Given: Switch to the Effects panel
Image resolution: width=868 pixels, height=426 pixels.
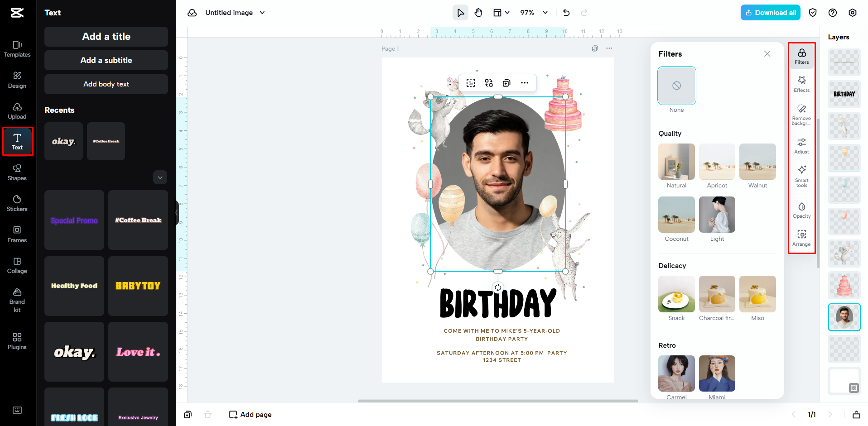Looking at the screenshot, I should 801,83.
